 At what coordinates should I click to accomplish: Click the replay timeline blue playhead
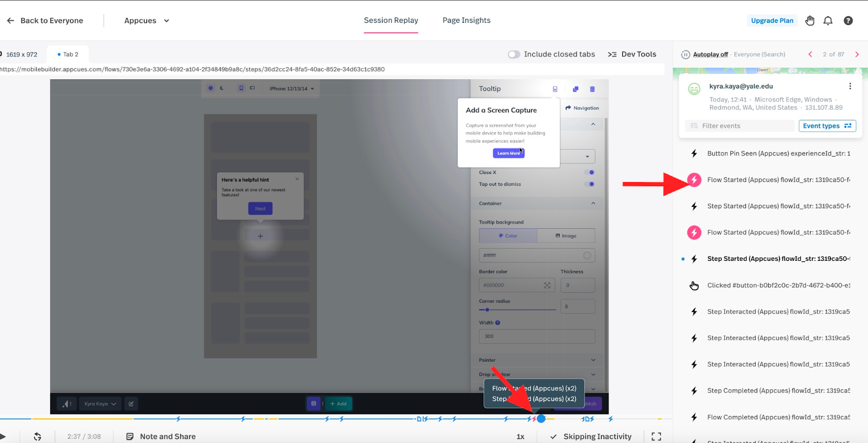[x=541, y=419]
